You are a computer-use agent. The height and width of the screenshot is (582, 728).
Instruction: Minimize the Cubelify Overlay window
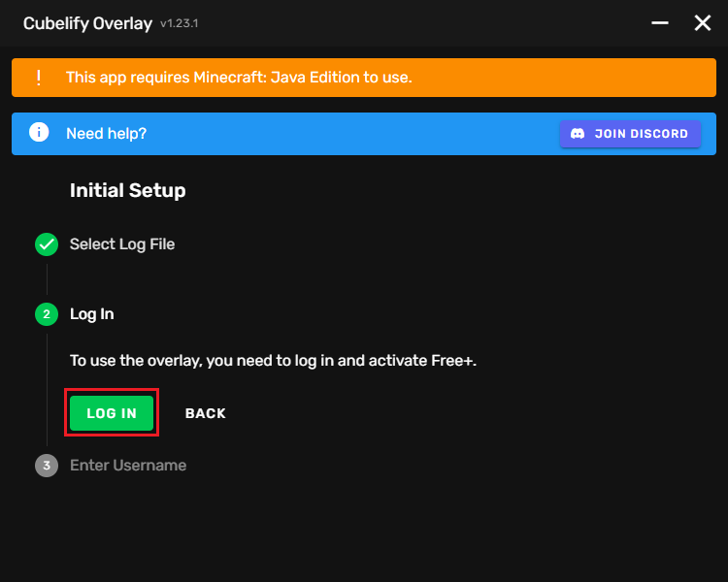click(660, 23)
